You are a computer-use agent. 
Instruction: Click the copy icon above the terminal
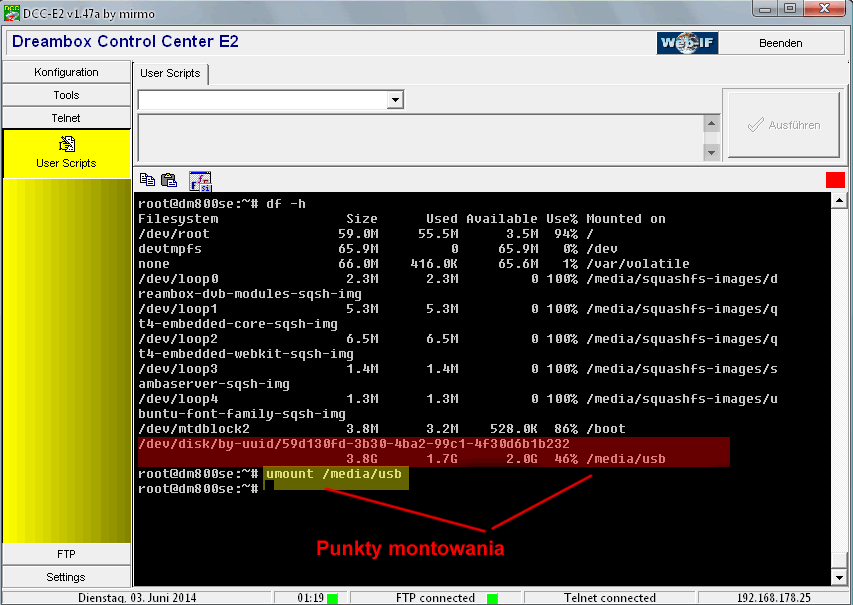click(x=147, y=180)
